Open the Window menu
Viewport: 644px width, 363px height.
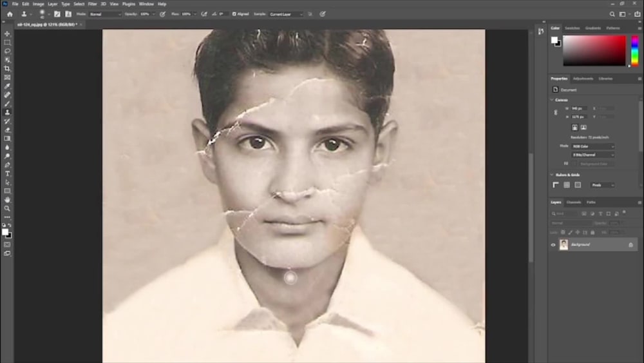point(146,4)
